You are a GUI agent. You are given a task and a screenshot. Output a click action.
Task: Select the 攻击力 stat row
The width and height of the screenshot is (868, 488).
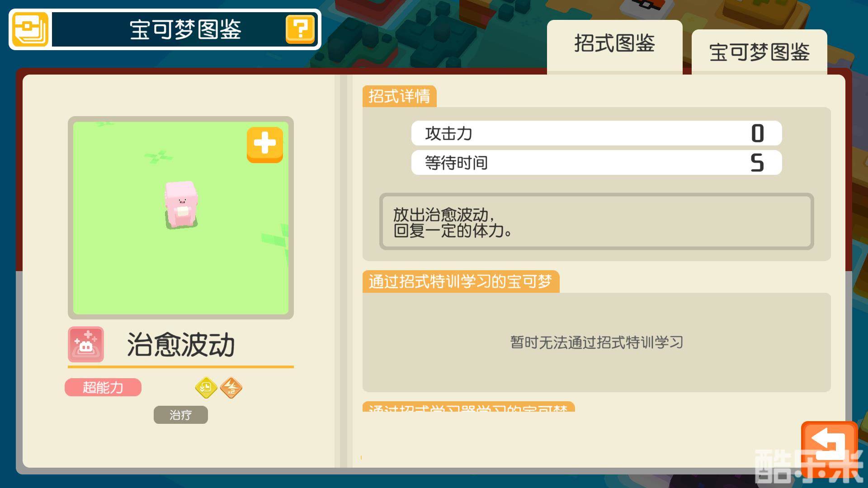point(596,133)
